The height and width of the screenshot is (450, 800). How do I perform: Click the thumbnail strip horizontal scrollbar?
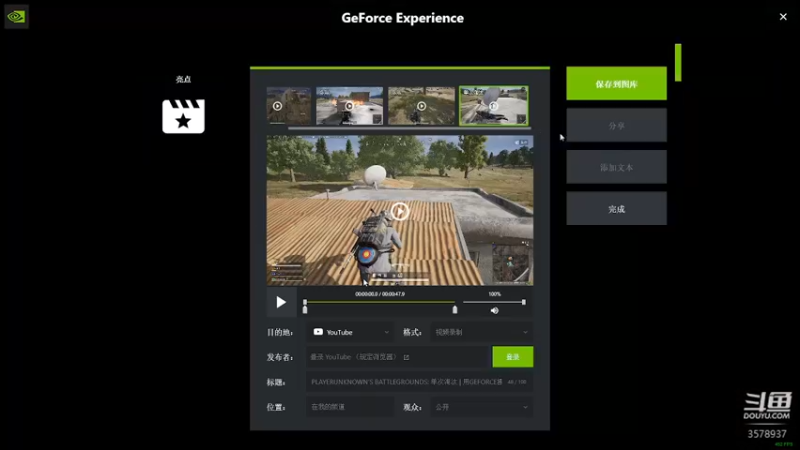click(409, 128)
